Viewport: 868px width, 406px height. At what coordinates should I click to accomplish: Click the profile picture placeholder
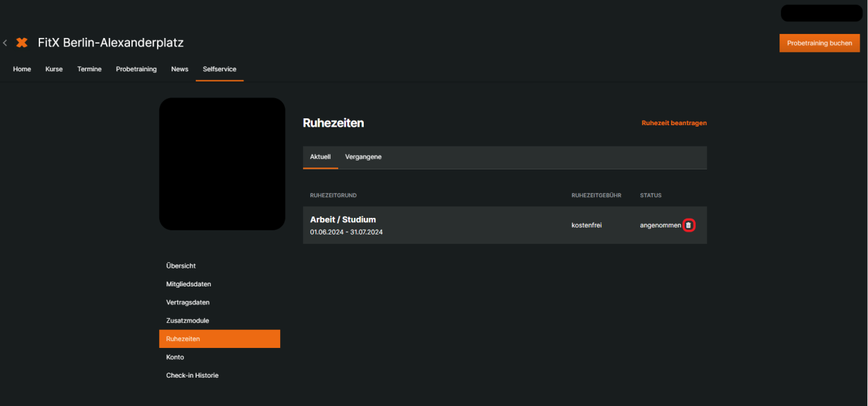tap(222, 164)
